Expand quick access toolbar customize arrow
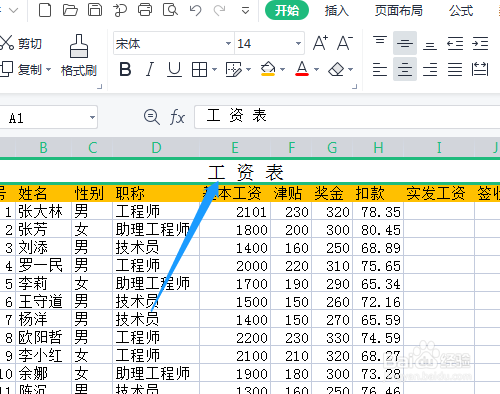The height and width of the screenshot is (394, 500). tap(245, 11)
